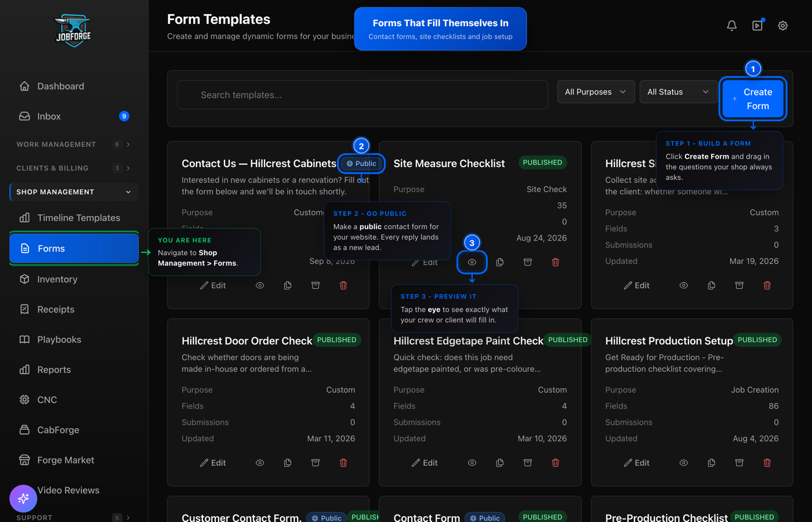Expand the Work Management sidebar section

74,144
